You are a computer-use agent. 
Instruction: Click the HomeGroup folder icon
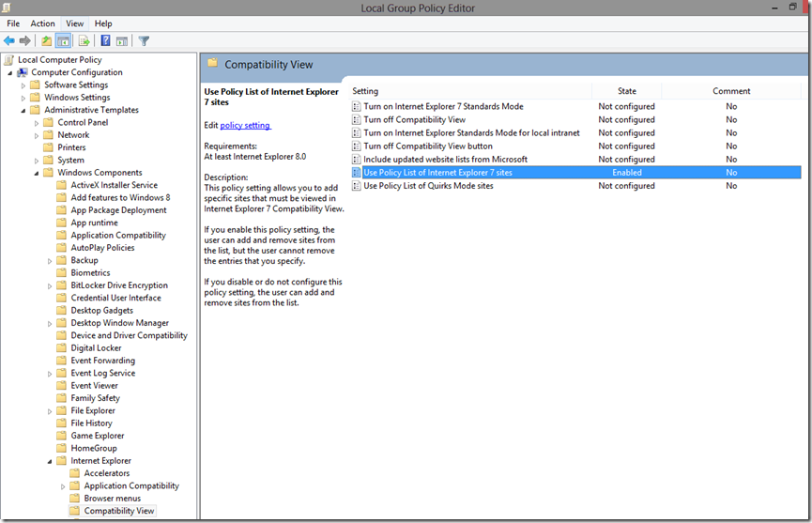(62, 448)
